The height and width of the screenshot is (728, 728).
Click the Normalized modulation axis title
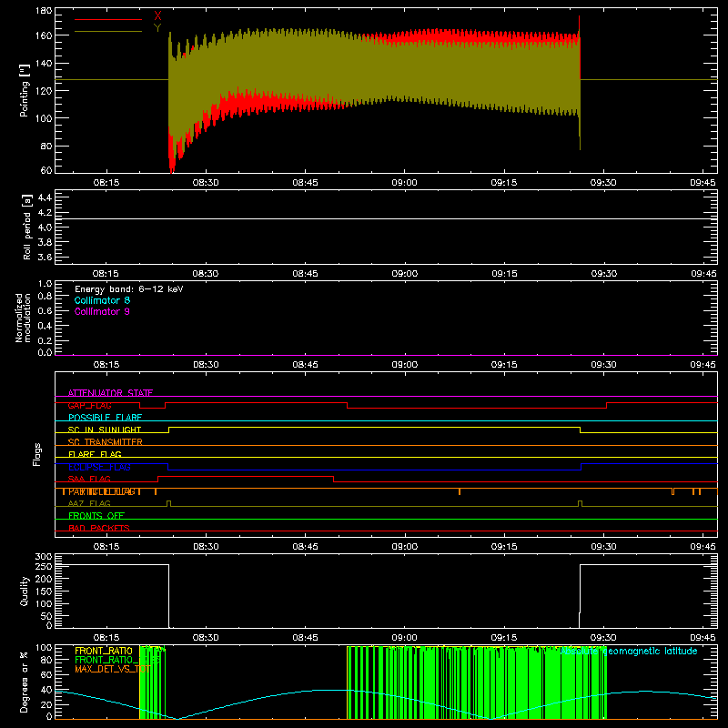[23, 318]
